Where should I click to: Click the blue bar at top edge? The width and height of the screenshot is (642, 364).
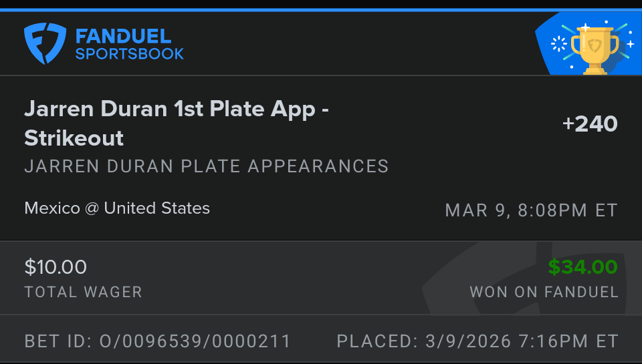point(321,10)
